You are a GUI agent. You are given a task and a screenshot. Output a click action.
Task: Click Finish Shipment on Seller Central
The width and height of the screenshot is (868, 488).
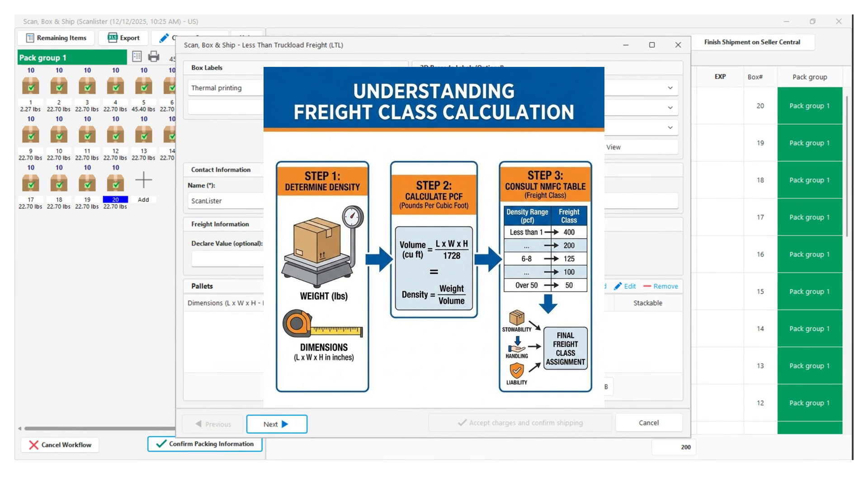point(752,42)
